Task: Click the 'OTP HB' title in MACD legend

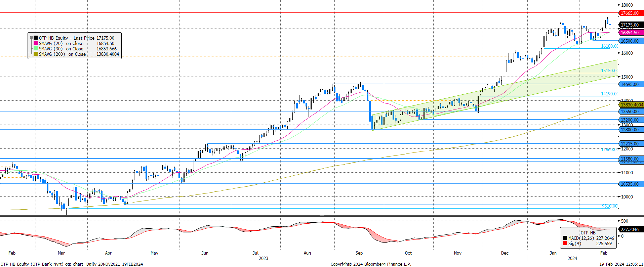Action: tap(588, 233)
